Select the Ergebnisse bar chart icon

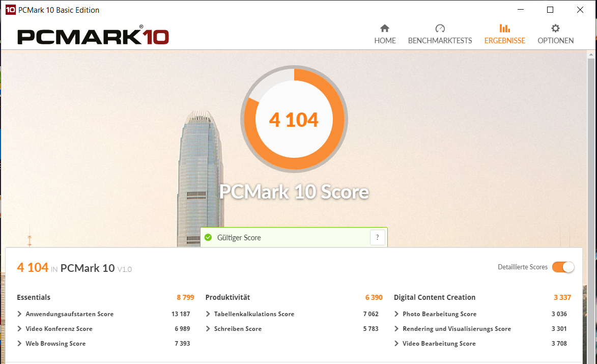504,28
